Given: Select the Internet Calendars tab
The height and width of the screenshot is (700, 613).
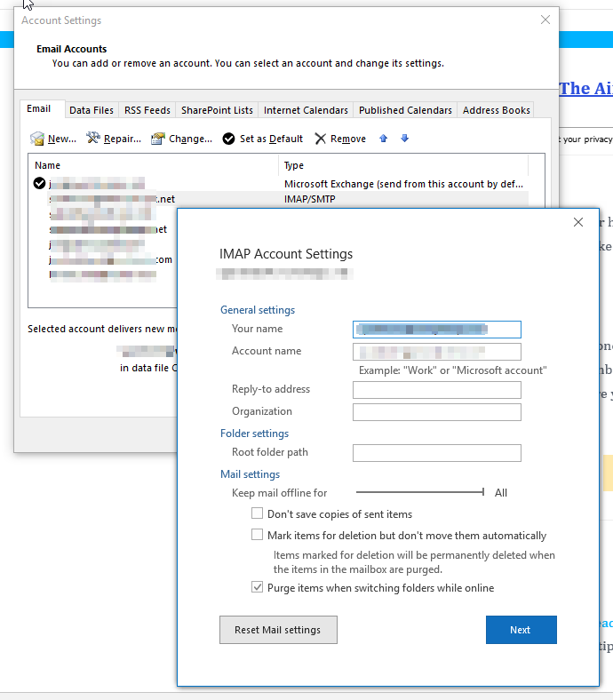Looking at the screenshot, I should [306, 110].
